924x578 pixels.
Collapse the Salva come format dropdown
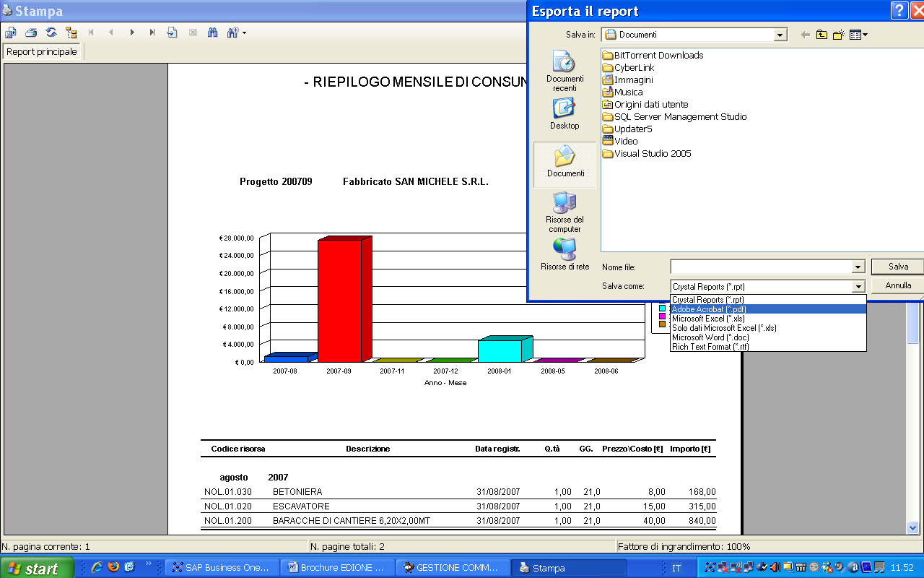(x=858, y=287)
